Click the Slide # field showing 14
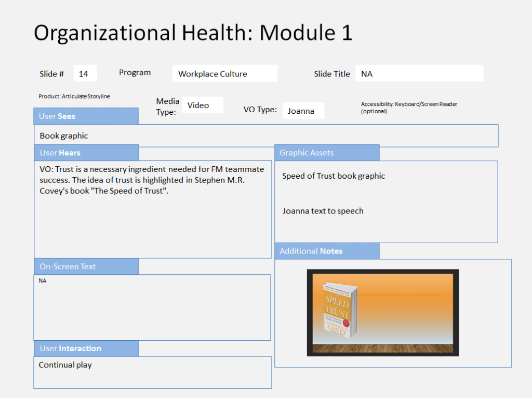532x398 pixels. point(85,74)
